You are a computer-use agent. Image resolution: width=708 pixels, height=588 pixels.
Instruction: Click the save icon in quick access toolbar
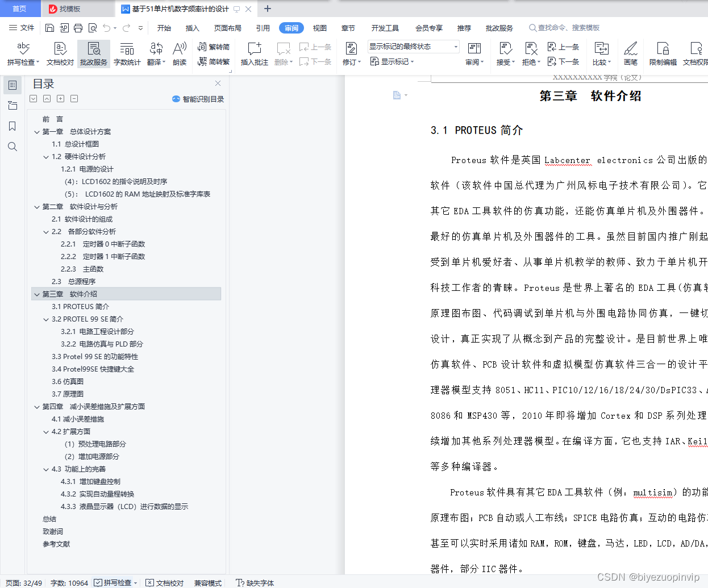pyautogui.click(x=49, y=28)
